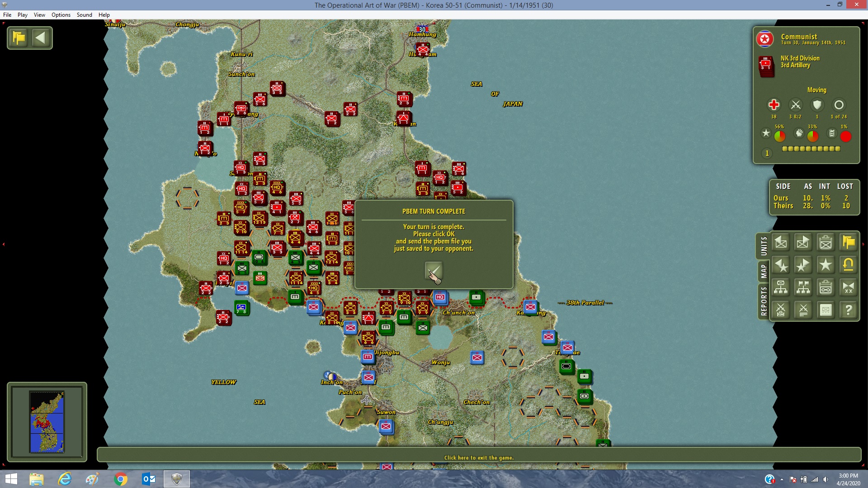The image size is (868, 488).
Task: Click the red cross health icon
Action: pyautogui.click(x=774, y=105)
